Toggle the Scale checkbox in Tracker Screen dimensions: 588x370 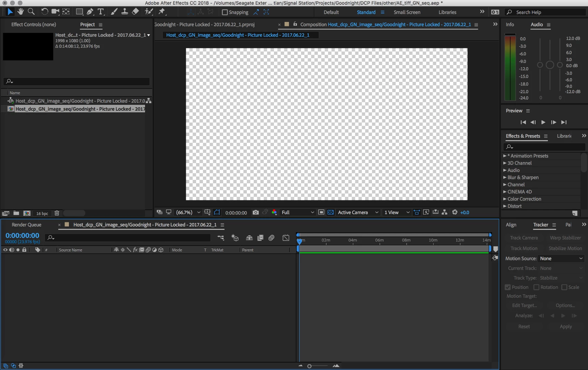(x=564, y=287)
